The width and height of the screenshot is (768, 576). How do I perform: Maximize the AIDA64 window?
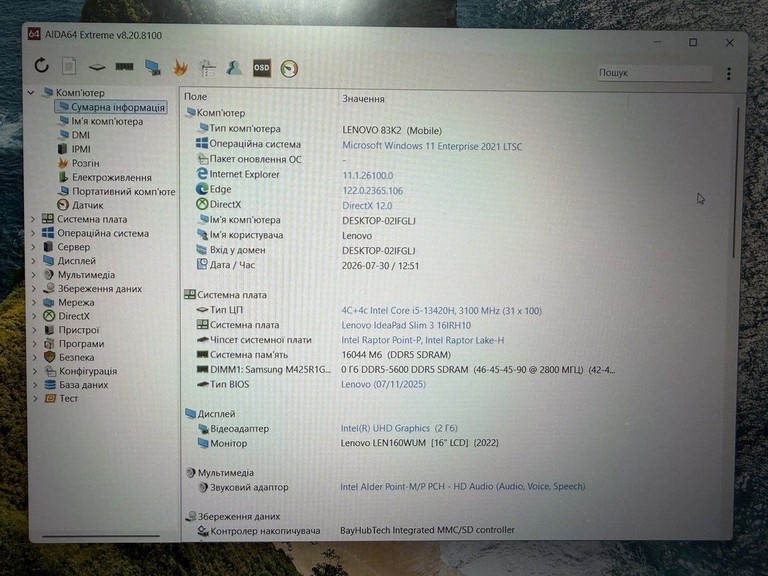tap(693, 43)
